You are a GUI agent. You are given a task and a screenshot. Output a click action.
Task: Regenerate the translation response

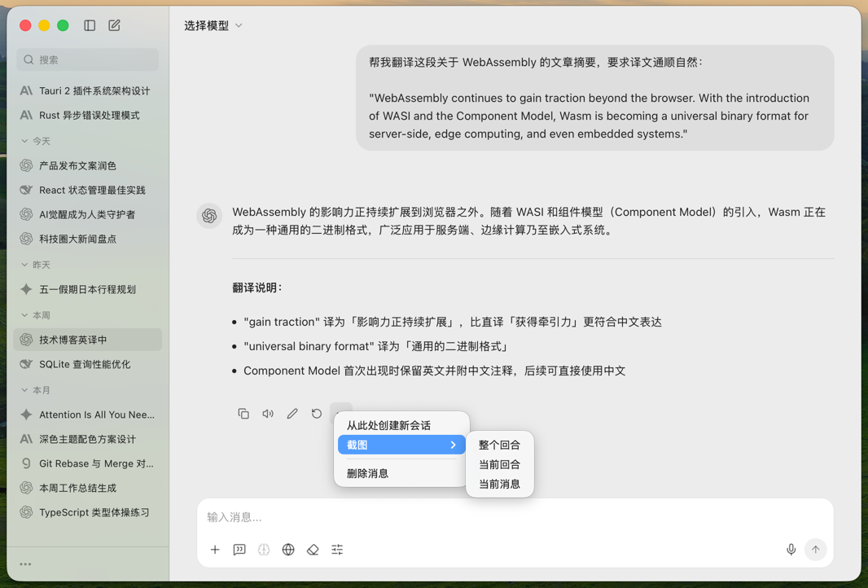click(x=317, y=413)
